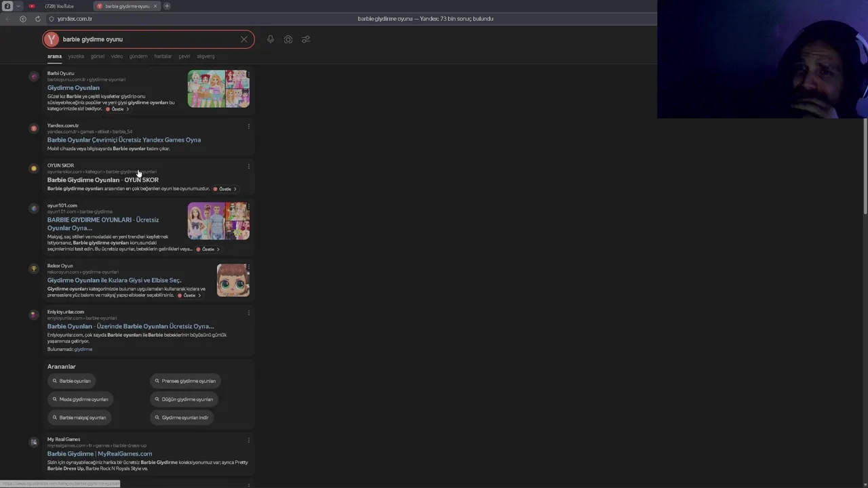Select the görsel search tab

pyautogui.click(x=98, y=56)
